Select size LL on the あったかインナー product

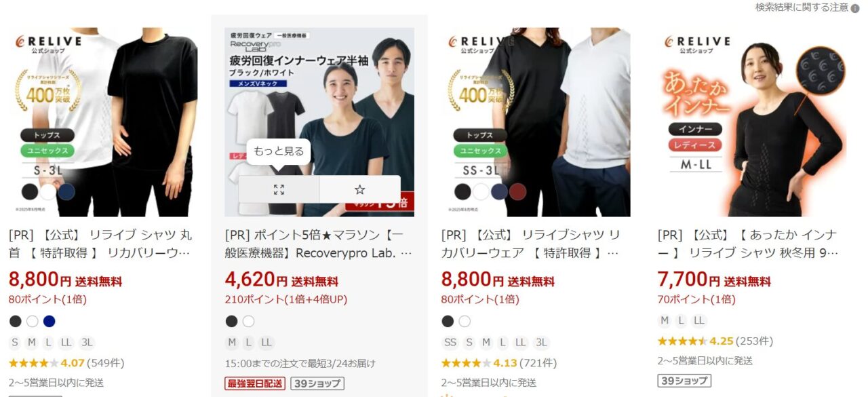699,321
